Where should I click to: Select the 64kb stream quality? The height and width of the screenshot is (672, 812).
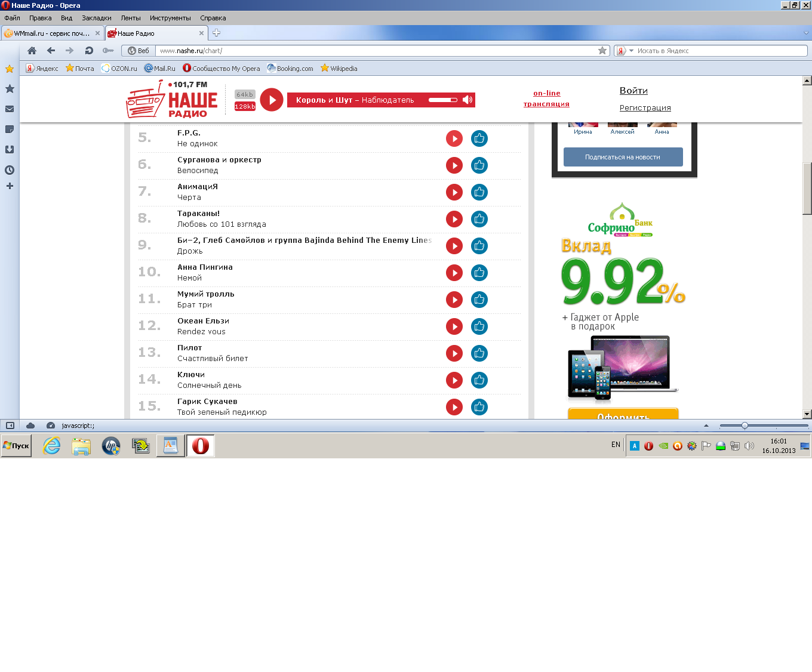click(245, 94)
